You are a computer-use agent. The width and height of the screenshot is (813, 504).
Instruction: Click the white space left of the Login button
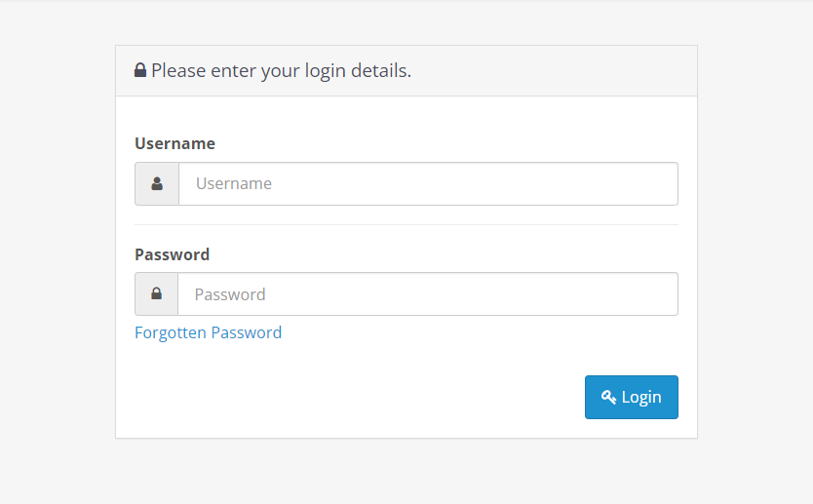[370, 397]
